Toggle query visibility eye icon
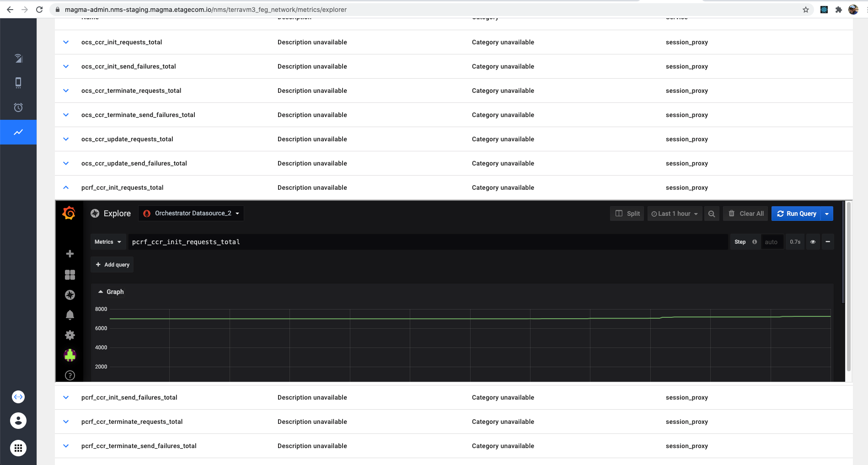868x465 pixels. 813,242
